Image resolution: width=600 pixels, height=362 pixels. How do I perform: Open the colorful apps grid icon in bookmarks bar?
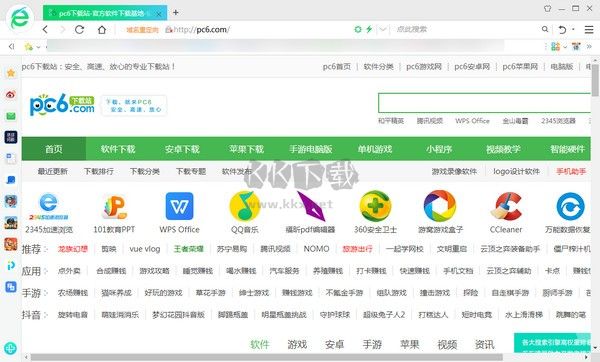[555, 46]
